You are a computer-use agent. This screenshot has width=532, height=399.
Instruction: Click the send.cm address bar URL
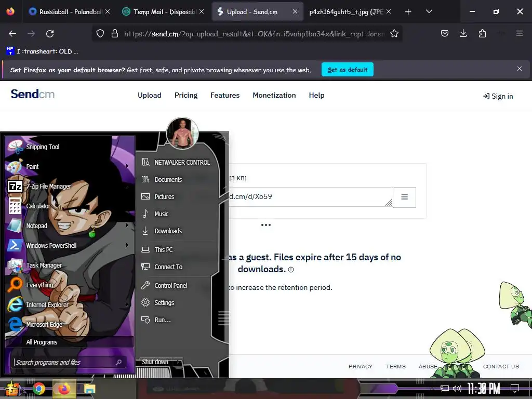[x=255, y=34]
